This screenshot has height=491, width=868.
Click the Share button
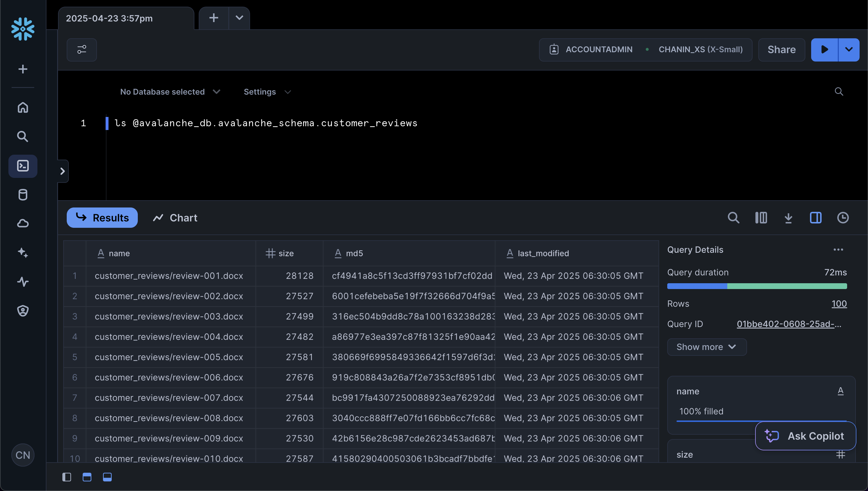coord(781,50)
